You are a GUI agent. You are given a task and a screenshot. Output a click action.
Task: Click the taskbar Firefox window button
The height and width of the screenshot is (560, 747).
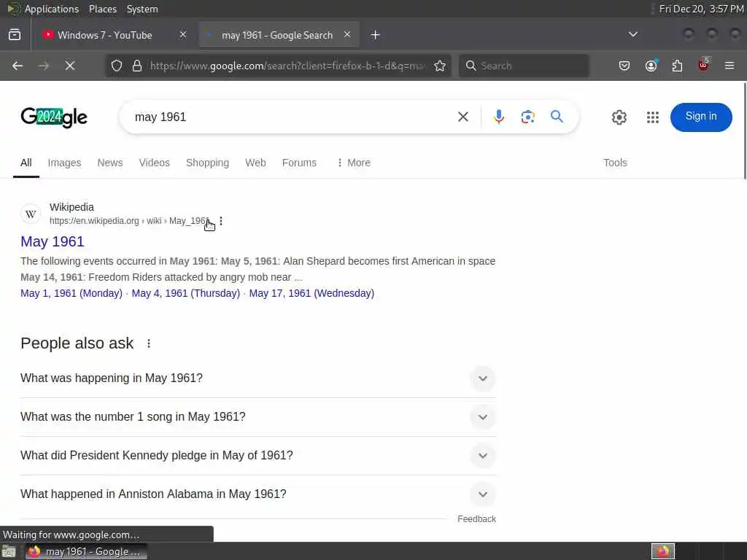point(86,552)
